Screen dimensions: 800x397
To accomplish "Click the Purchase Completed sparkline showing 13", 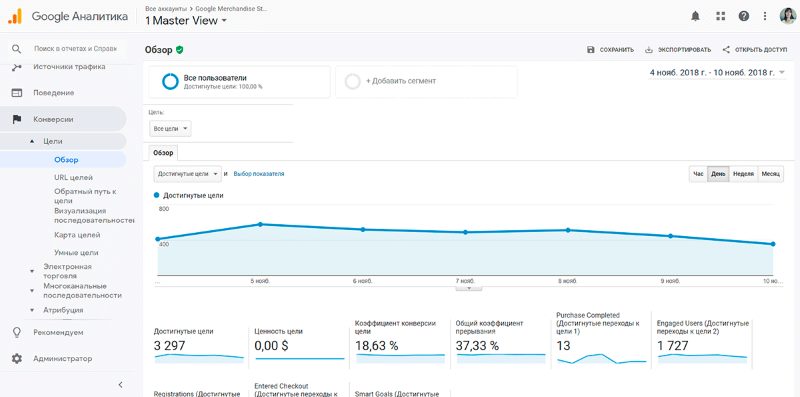I will [602, 358].
